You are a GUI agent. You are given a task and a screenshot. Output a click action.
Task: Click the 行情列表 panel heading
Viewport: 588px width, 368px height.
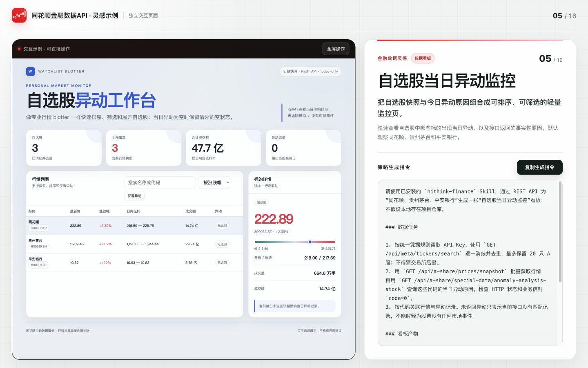point(40,179)
